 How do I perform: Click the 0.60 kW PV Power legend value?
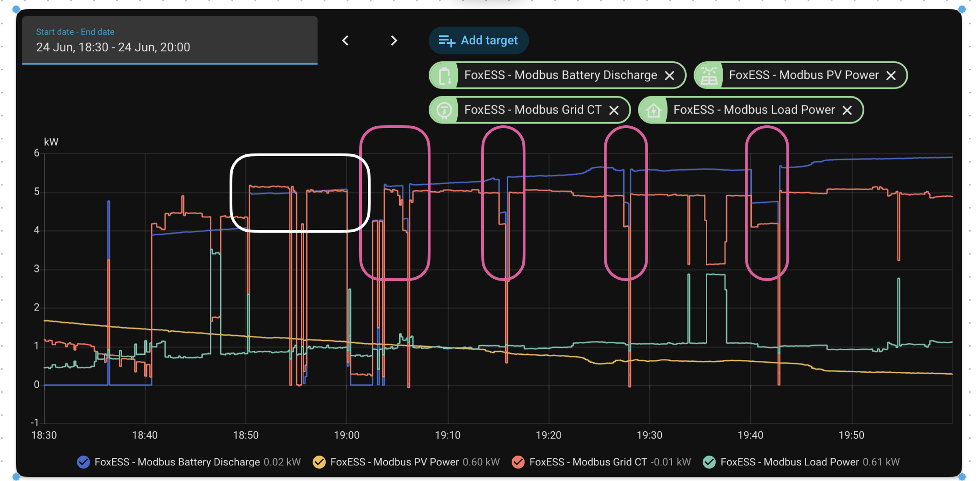481,462
